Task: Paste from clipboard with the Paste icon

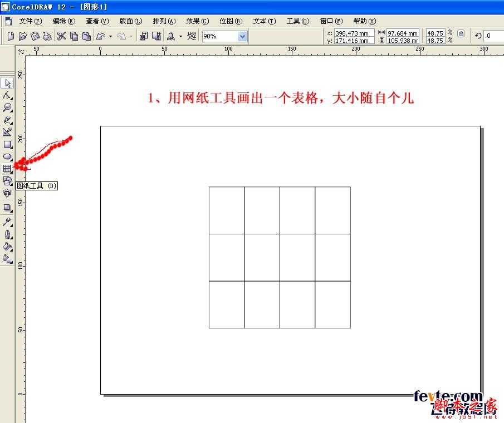Action: 86,36
